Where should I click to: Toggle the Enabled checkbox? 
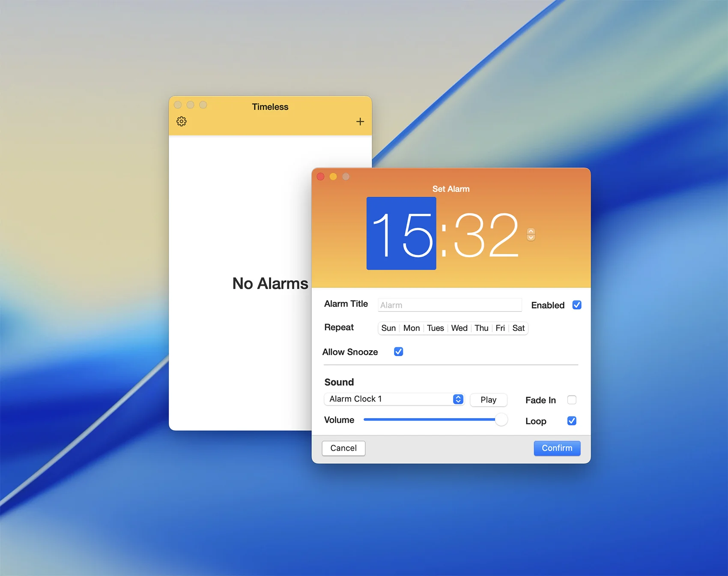[x=576, y=305]
